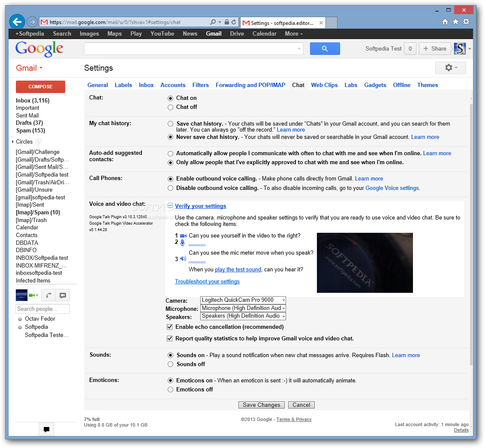Select Save chat history option

coord(170,123)
